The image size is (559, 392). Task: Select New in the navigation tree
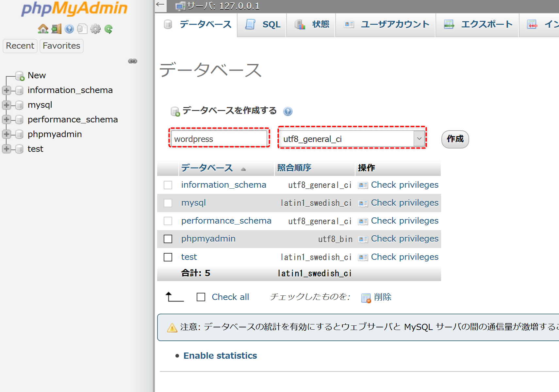point(37,75)
